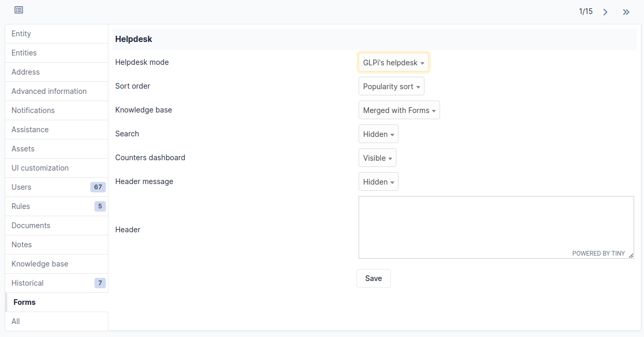The height and width of the screenshot is (337, 644).
Task: Save the Helpdesk settings
Action: pos(373,278)
